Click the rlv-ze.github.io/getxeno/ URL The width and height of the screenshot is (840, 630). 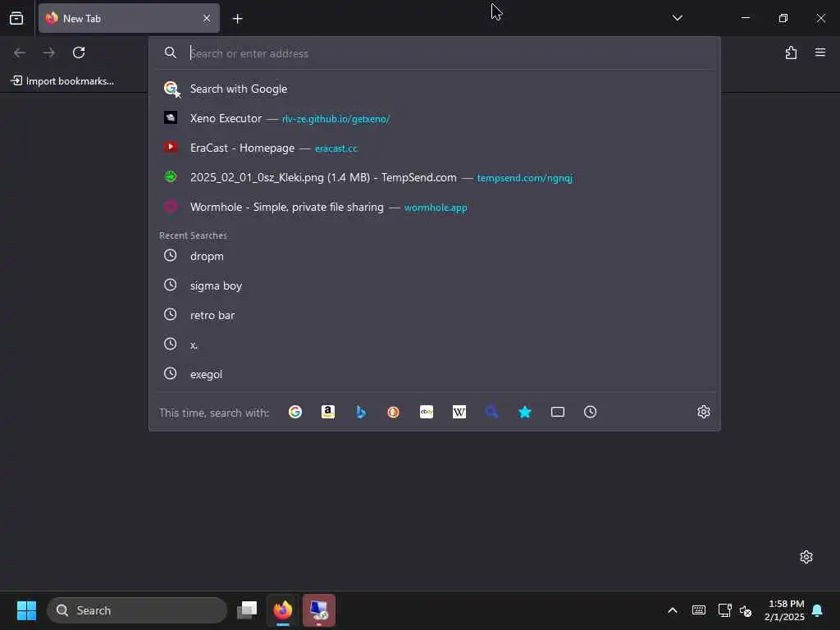(336, 119)
